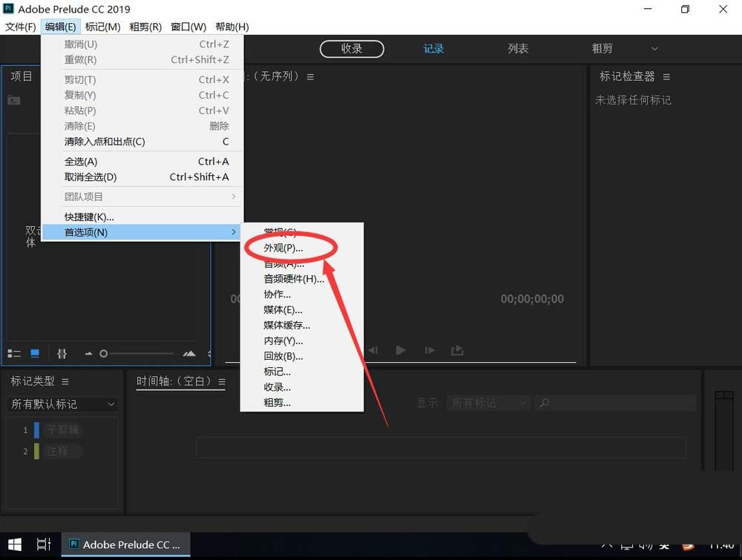
Task: Select 取消全选(D) menu item
Action: [142, 177]
